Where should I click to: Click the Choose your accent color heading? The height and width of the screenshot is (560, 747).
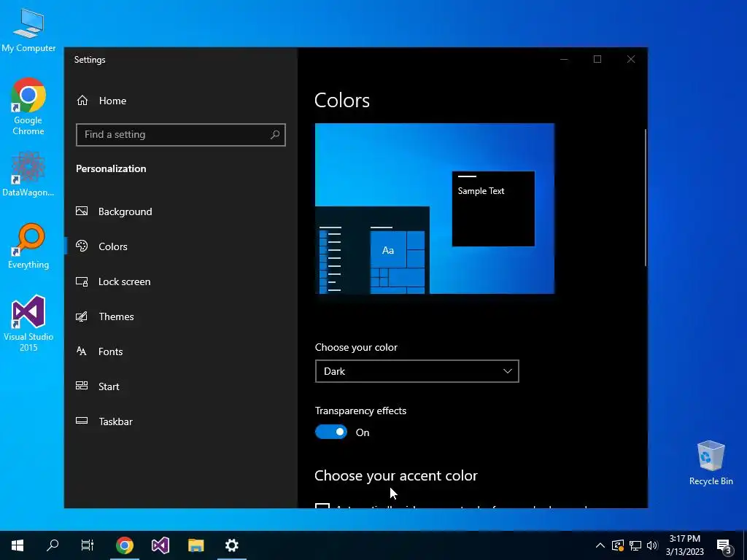(x=396, y=475)
